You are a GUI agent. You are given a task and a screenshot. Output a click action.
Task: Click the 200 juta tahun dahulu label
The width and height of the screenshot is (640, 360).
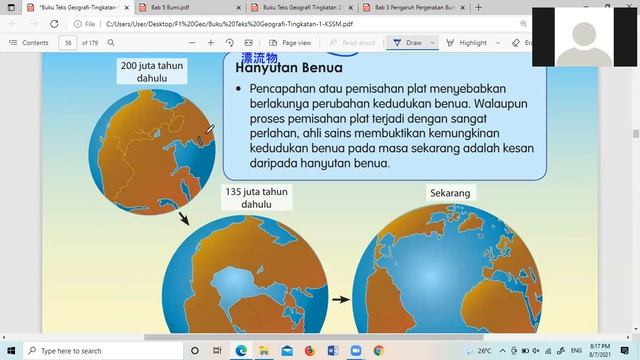tap(152, 71)
